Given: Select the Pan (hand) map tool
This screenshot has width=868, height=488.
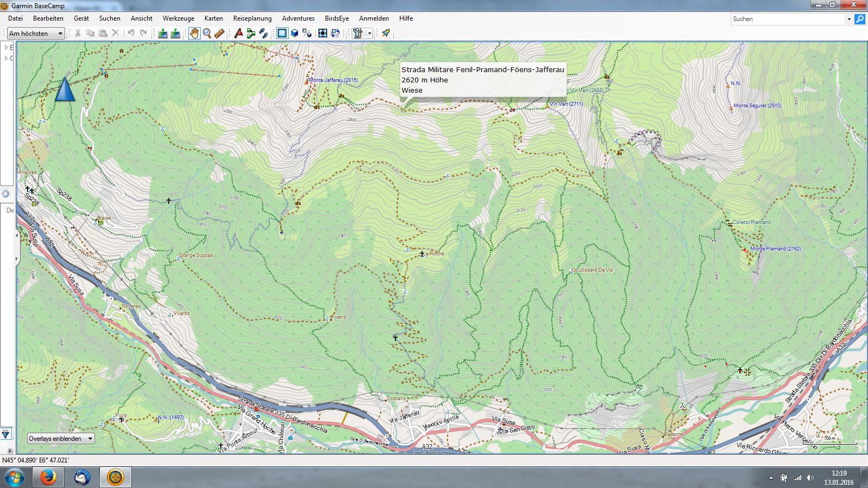Looking at the screenshot, I should pos(194,34).
